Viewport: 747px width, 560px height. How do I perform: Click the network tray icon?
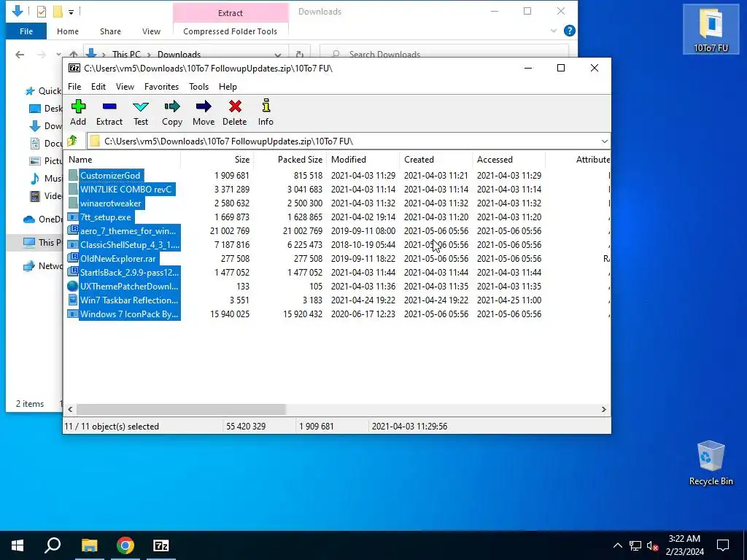tap(635, 545)
